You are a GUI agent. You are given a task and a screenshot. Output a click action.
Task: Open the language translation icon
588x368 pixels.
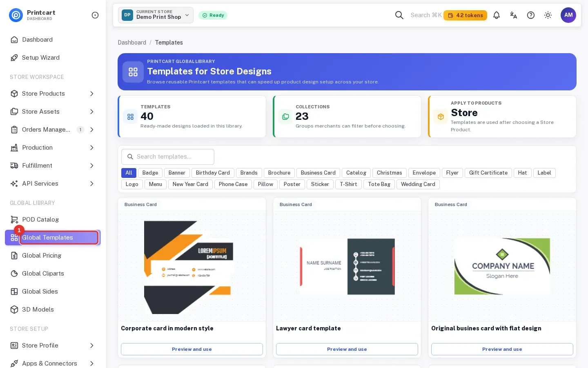pyautogui.click(x=514, y=15)
